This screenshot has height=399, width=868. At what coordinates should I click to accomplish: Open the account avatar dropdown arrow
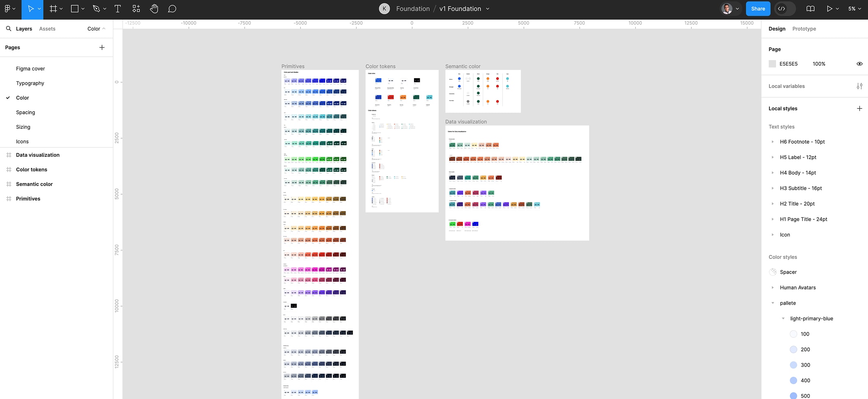[x=737, y=9]
